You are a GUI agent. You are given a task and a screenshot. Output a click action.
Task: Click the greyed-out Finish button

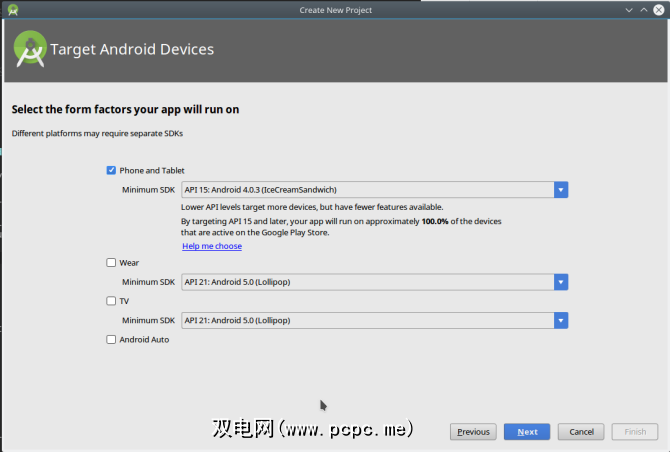635,432
